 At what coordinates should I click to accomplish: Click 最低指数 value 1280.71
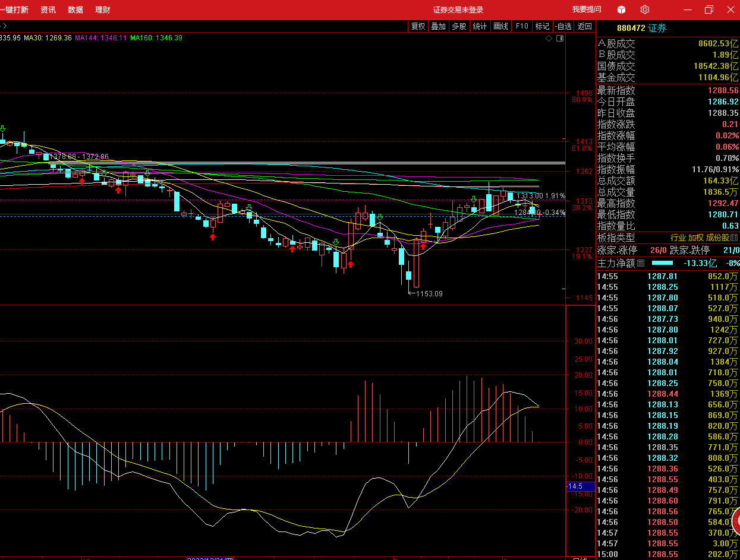(x=723, y=214)
